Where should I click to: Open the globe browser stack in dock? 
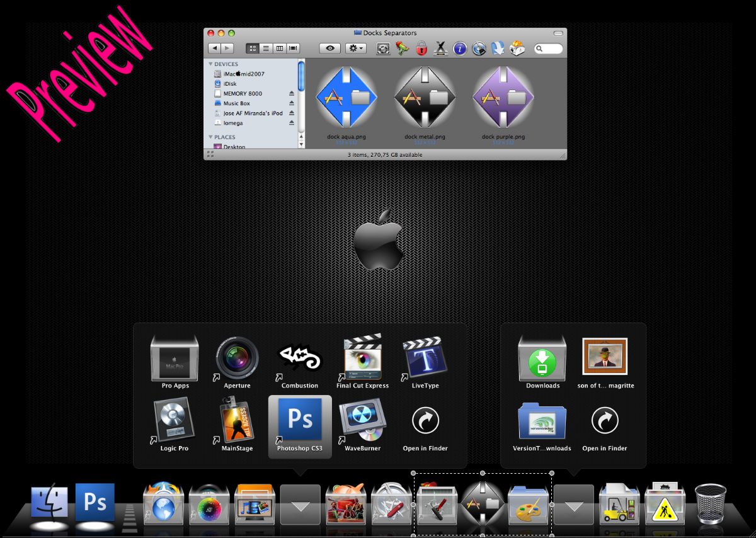pos(164,502)
